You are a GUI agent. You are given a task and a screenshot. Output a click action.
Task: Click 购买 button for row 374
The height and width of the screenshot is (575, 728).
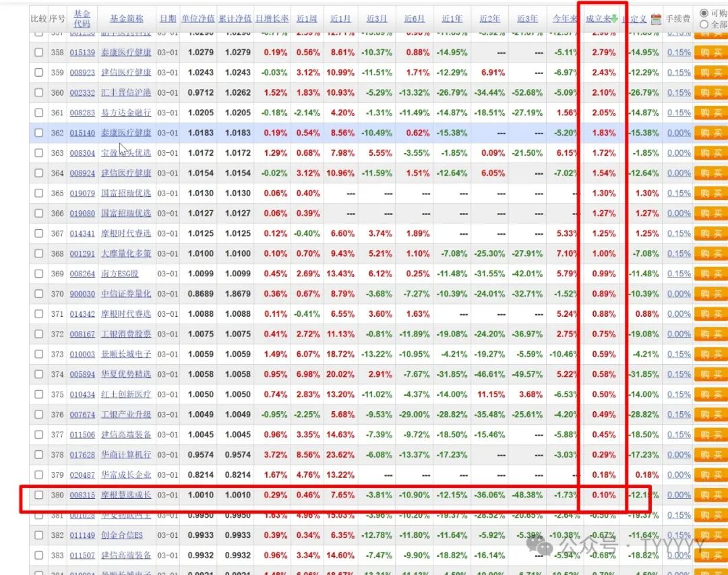[711, 374]
